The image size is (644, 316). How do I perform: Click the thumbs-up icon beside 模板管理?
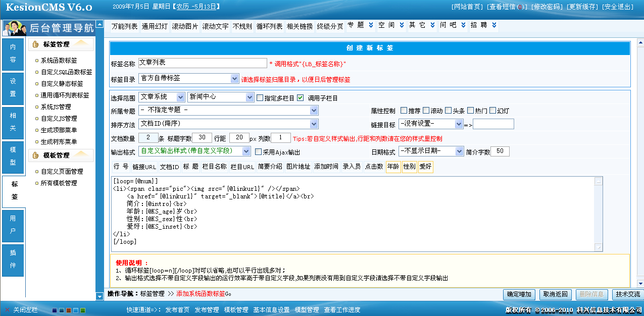36,155
